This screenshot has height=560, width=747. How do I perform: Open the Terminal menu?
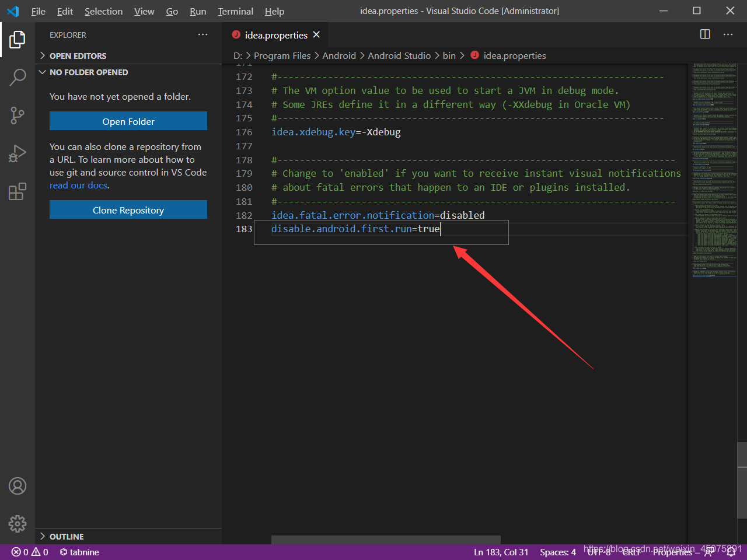coord(236,11)
